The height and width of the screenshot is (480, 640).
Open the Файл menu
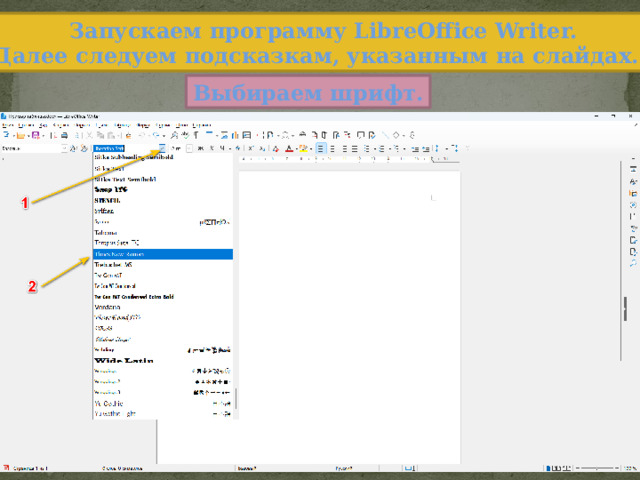[8, 125]
